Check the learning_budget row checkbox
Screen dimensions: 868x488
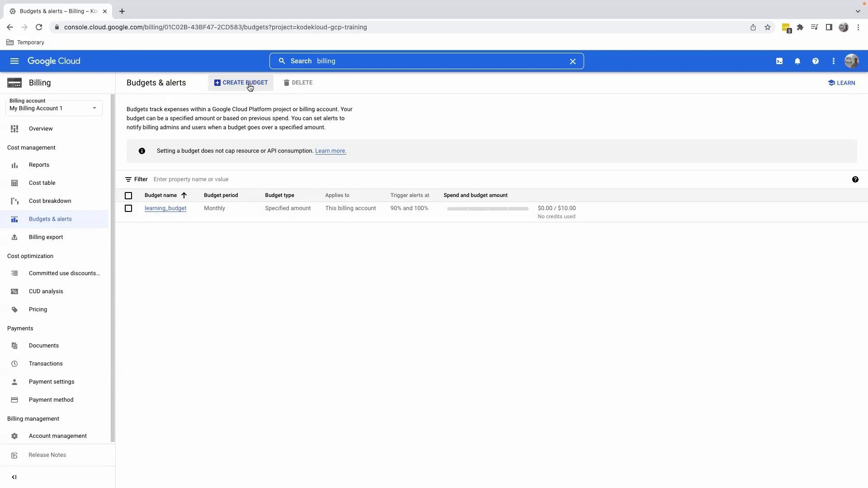coord(128,208)
